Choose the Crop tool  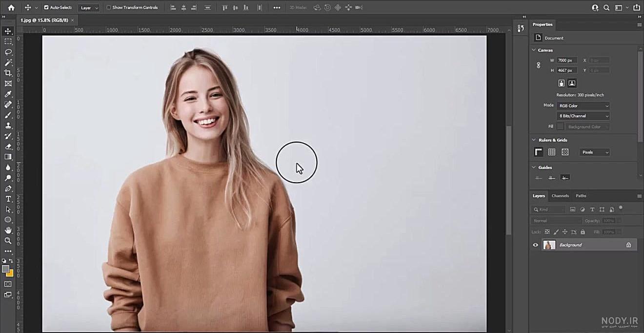8,73
